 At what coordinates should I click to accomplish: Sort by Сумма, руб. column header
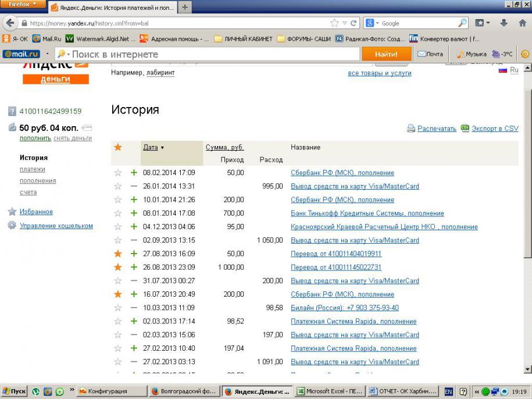click(x=224, y=147)
